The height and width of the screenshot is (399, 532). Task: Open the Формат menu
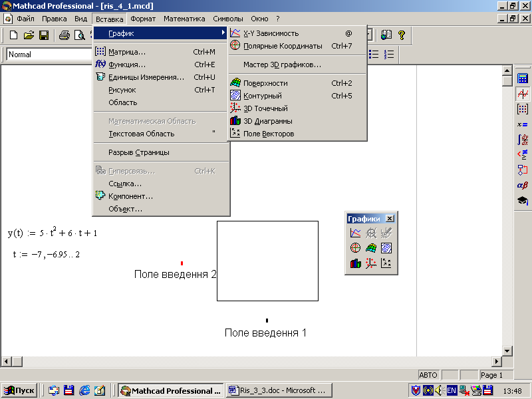(x=143, y=19)
